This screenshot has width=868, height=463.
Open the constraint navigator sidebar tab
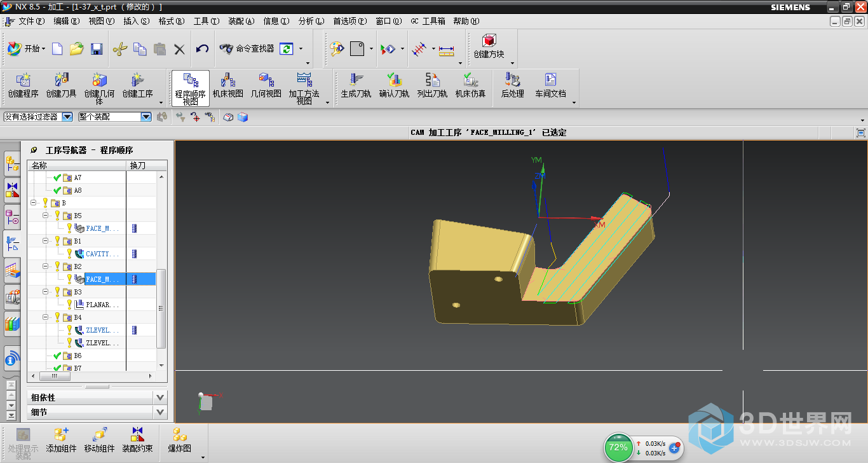(12, 190)
